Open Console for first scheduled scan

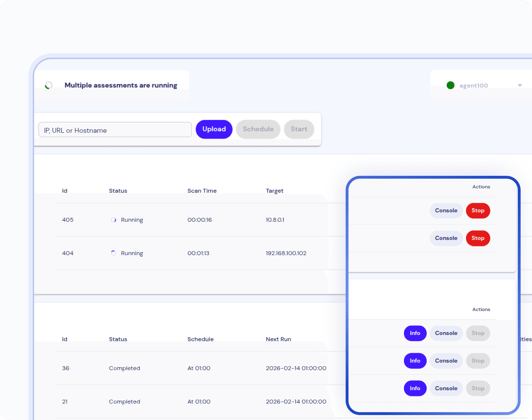[446, 333]
